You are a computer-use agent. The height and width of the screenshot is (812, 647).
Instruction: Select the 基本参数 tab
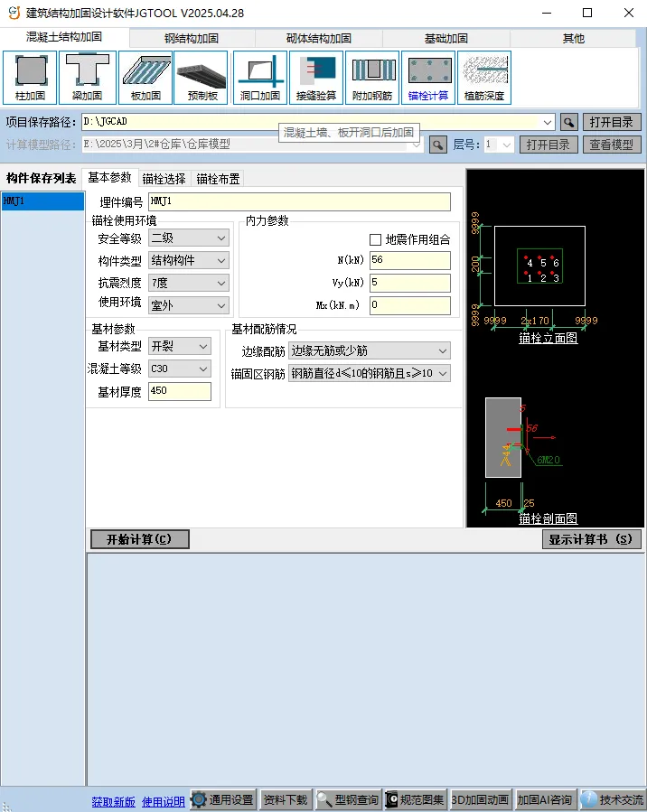[x=109, y=178]
